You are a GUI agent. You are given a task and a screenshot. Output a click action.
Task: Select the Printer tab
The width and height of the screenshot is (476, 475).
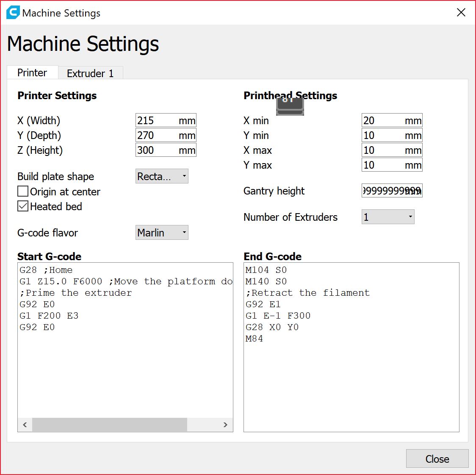pos(32,73)
